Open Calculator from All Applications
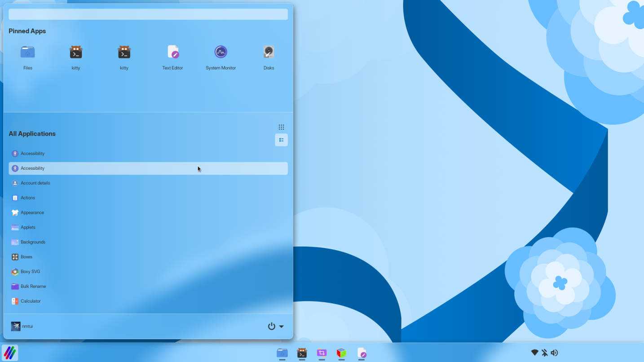Image resolution: width=644 pixels, height=362 pixels. (148, 301)
